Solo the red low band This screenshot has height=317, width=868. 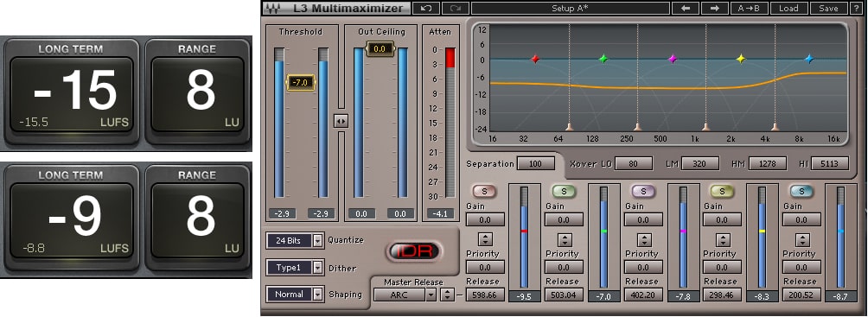pos(485,192)
